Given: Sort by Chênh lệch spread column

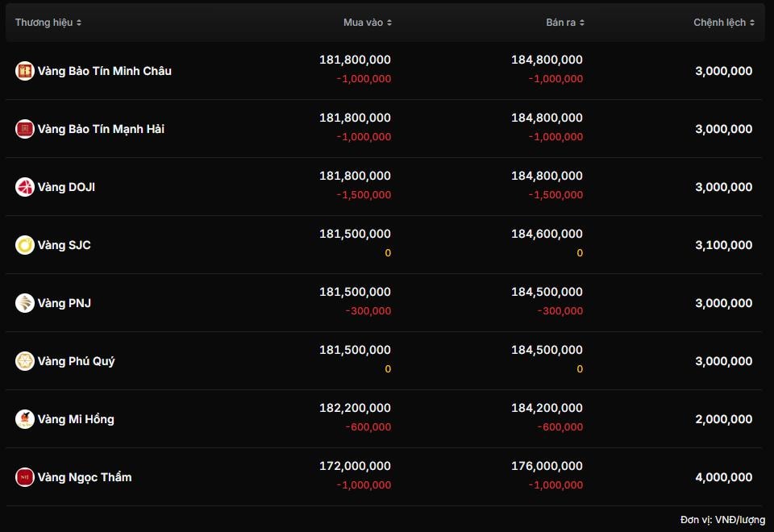Looking at the screenshot, I should click(724, 23).
